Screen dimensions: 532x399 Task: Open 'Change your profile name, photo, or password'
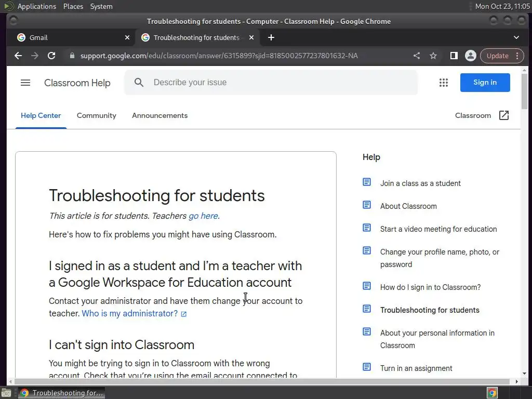tap(440, 258)
